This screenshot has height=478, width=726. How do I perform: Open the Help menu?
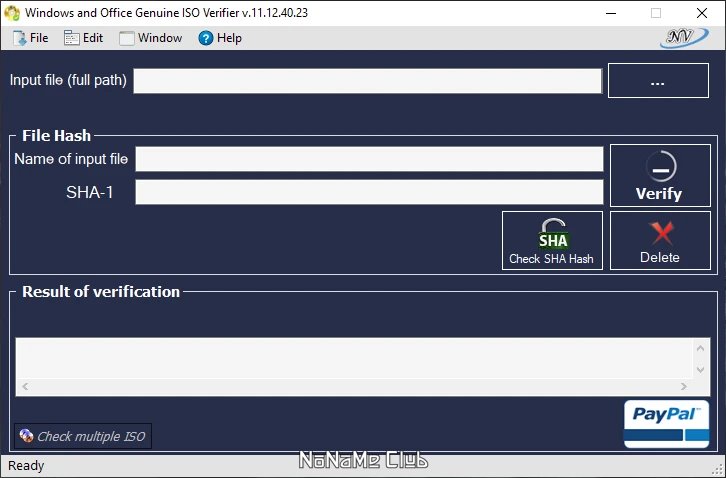pyautogui.click(x=220, y=38)
